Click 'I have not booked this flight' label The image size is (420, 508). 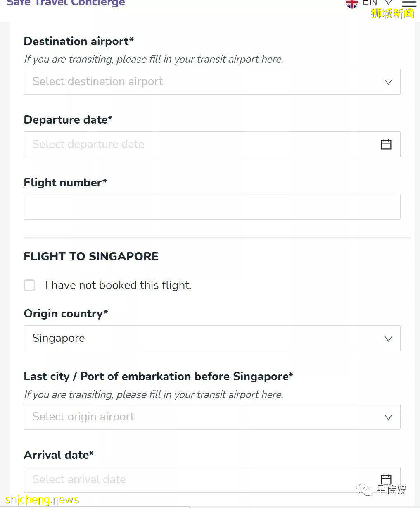(x=119, y=285)
